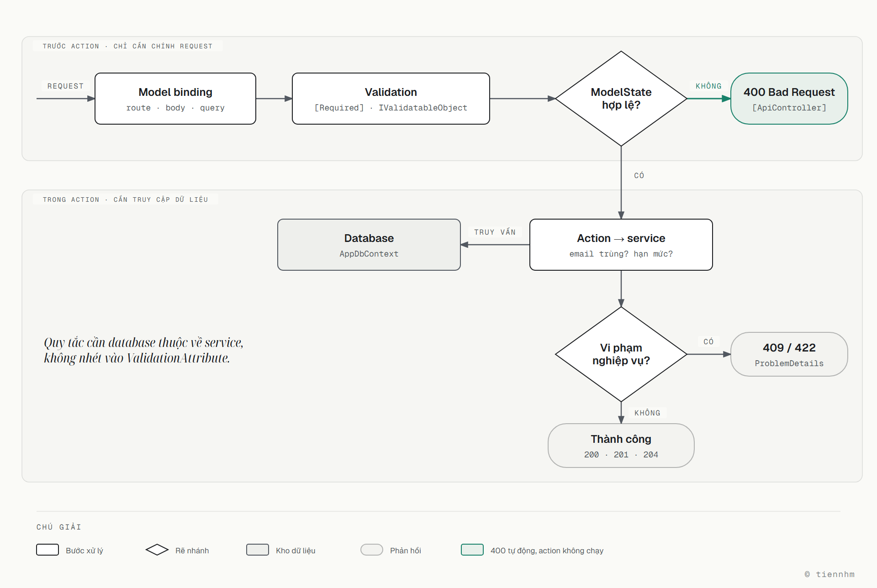Click the Database AppDbContext box
The image size is (877, 588).
click(x=369, y=245)
